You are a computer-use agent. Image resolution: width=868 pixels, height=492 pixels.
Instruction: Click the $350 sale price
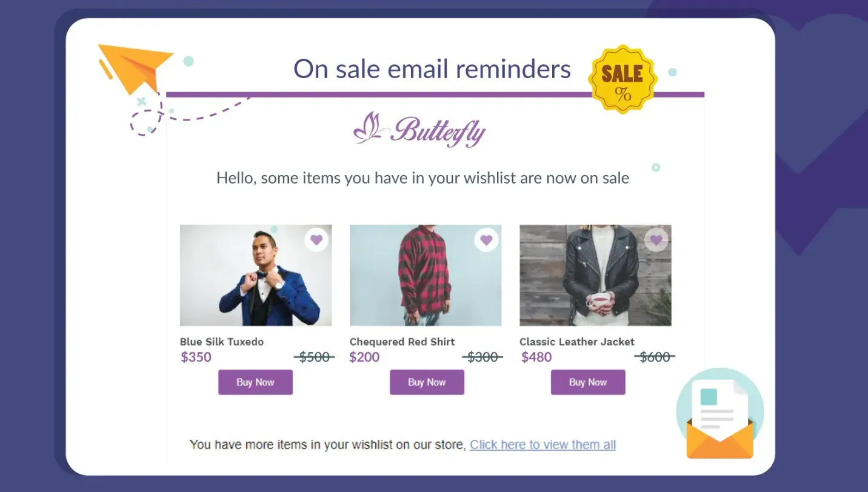click(x=196, y=357)
